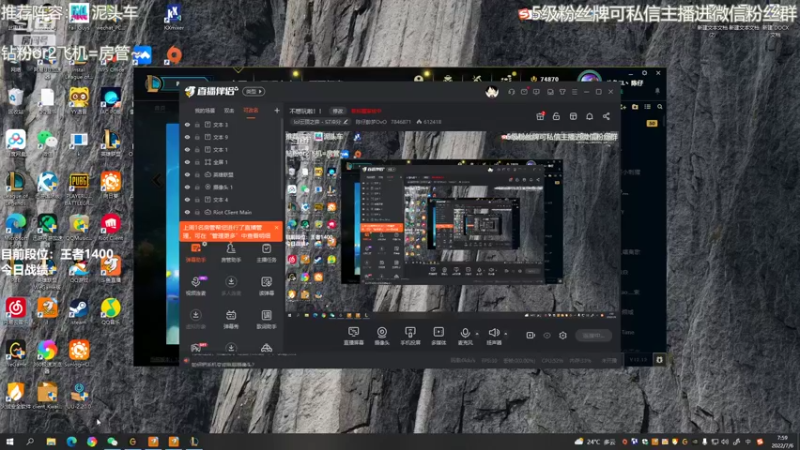Select the 英雄联盟 source row
This screenshot has width=800, height=450.
tap(231, 174)
